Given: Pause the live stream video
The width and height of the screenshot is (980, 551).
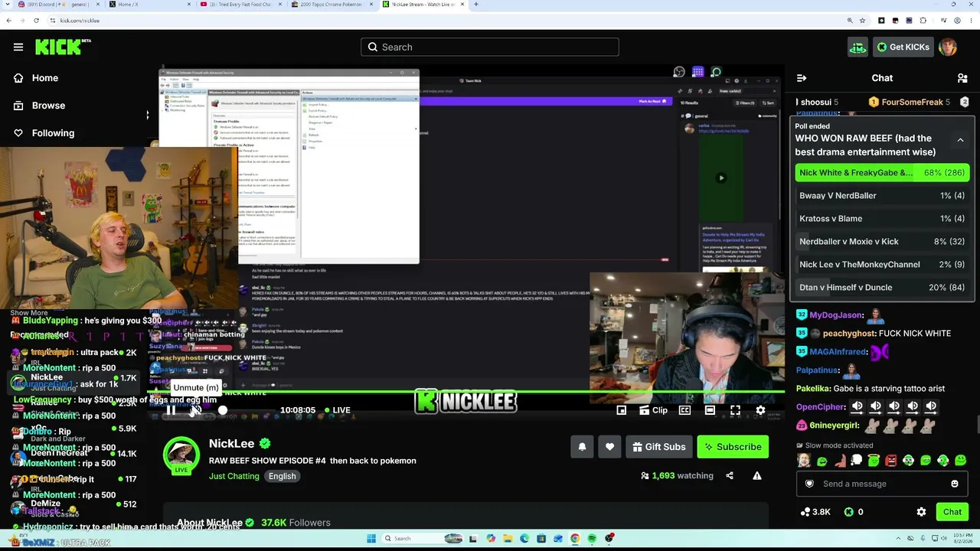Looking at the screenshot, I should (x=171, y=410).
